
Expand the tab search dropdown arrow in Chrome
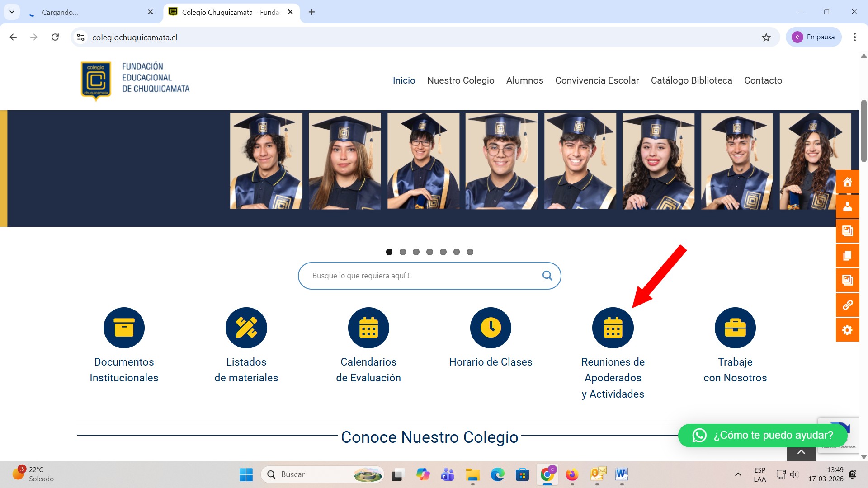pyautogui.click(x=12, y=12)
